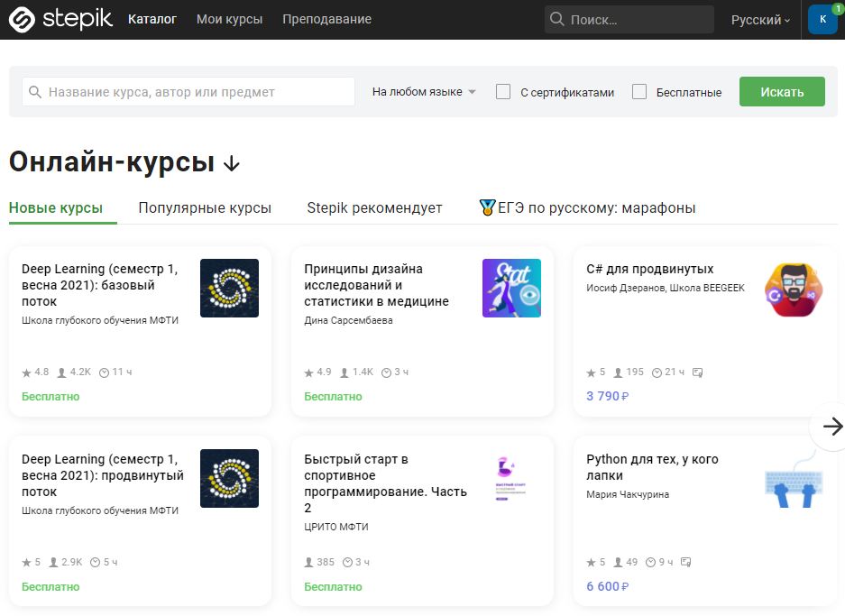
Task: Click the clock icon 21 ч on C# card
Action: tap(657, 372)
